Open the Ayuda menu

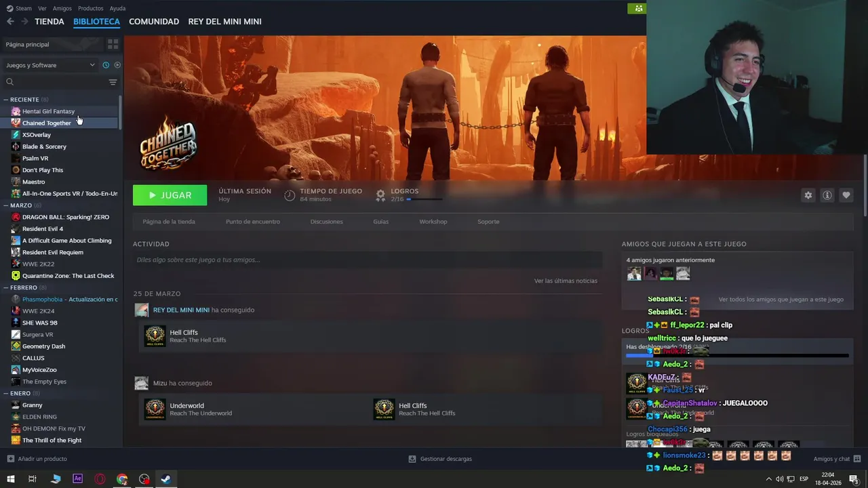click(x=117, y=8)
